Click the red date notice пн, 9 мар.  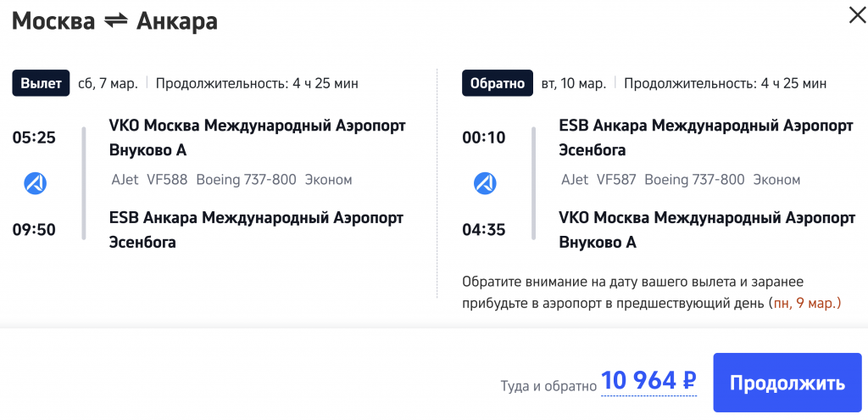(806, 303)
